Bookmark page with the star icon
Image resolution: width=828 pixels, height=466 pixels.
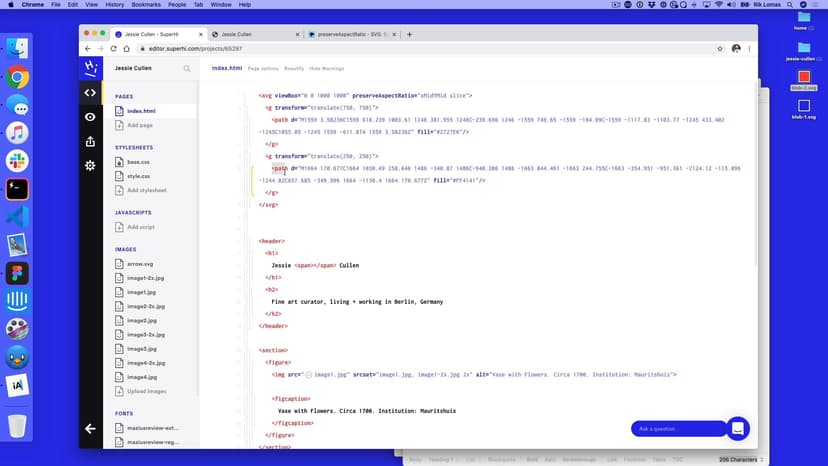pyautogui.click(x=718, y=48)
